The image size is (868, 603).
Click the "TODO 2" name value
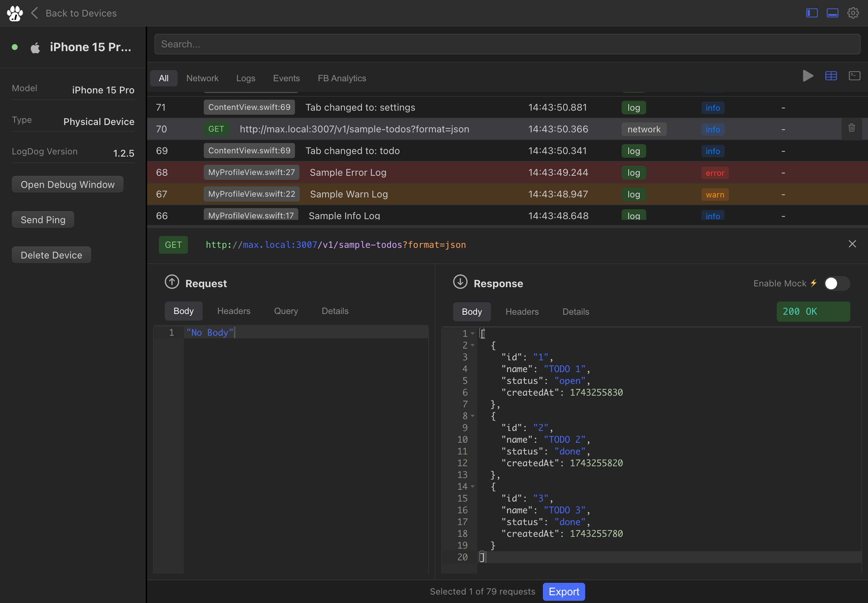[565, 439]
